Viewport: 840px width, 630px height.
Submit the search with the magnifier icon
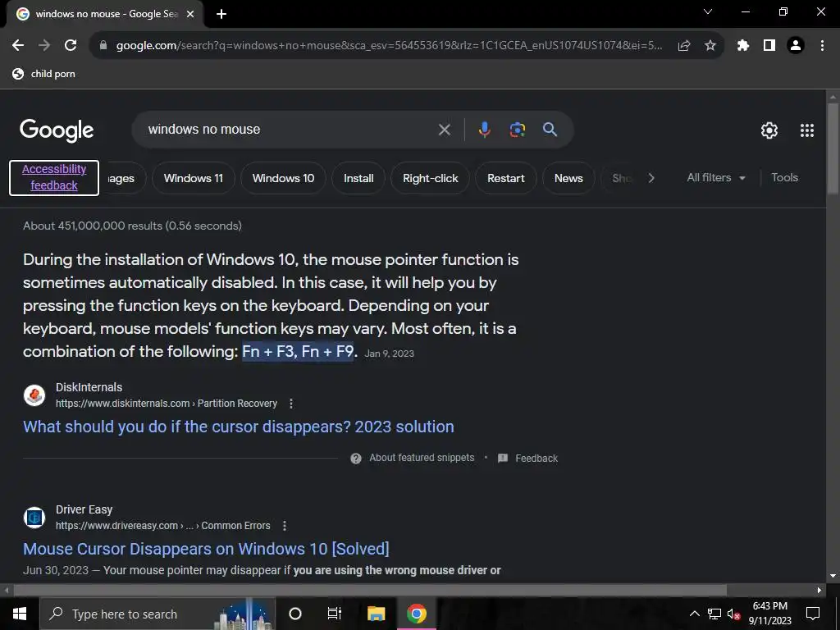[x=550, y=129]
